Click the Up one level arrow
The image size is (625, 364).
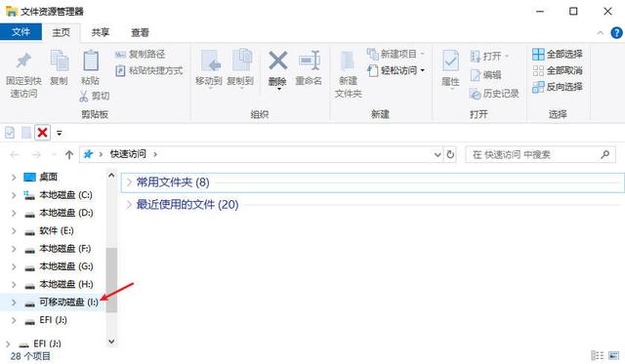tap(69, 154)
